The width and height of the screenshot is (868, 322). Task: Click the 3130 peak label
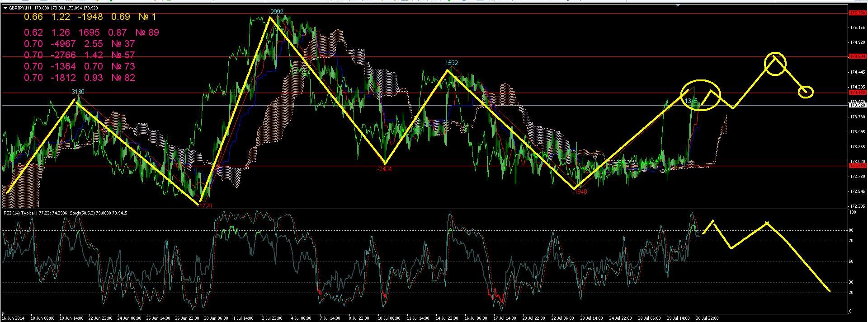click(x=78, y=92)
